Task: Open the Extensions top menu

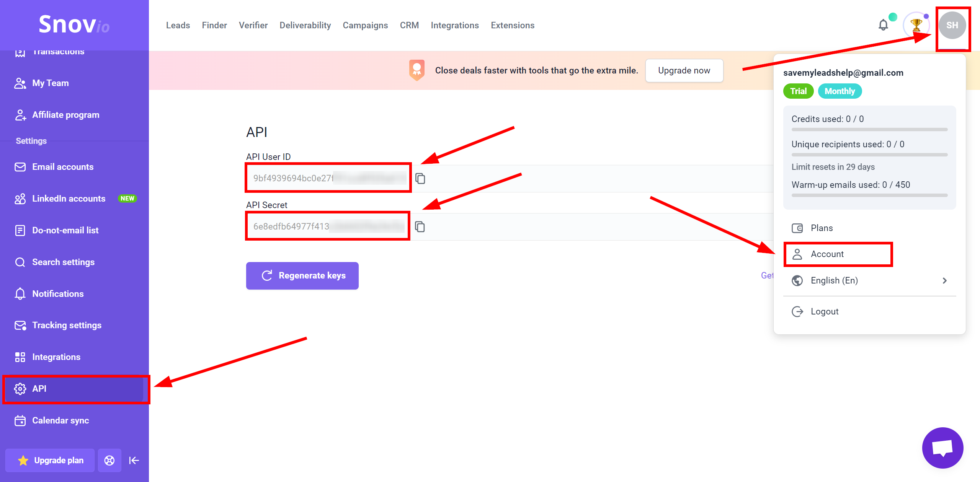Action: point(513,25)
